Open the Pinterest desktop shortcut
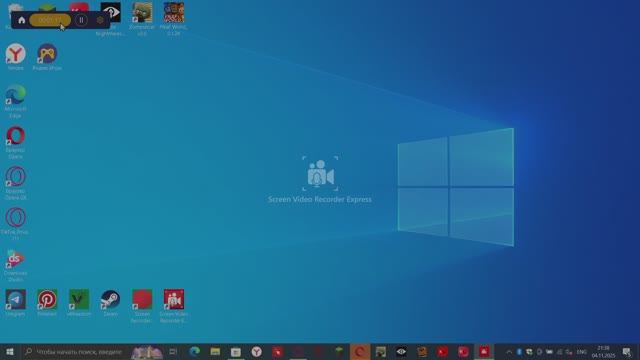Screen dimensions: 640x360 pyautogui.click(x=47, y=303)
